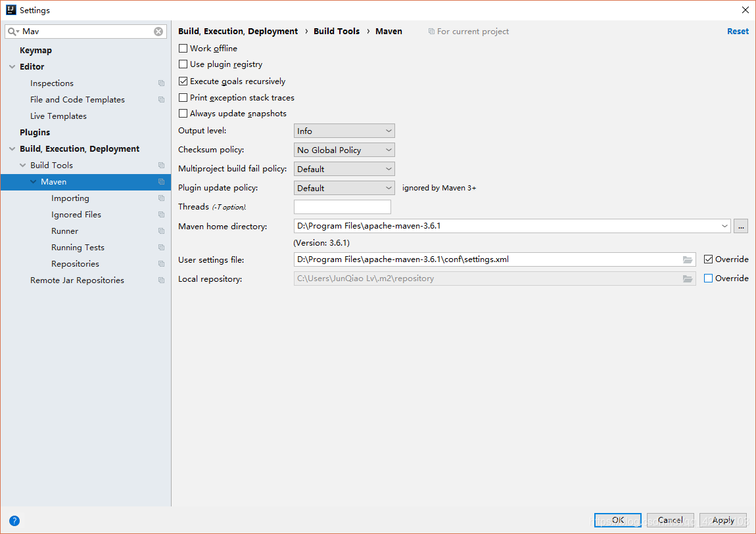Click the project-level icon beside Running Tests
The height and width of the screenshot is (534, 756).
click(x=162, y=247)
